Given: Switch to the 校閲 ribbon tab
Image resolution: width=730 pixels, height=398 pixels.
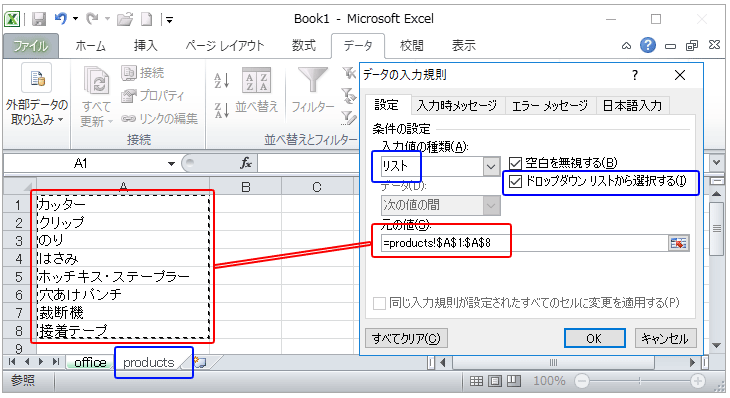Looking at the screenshot, I should [x=412, y=46].
